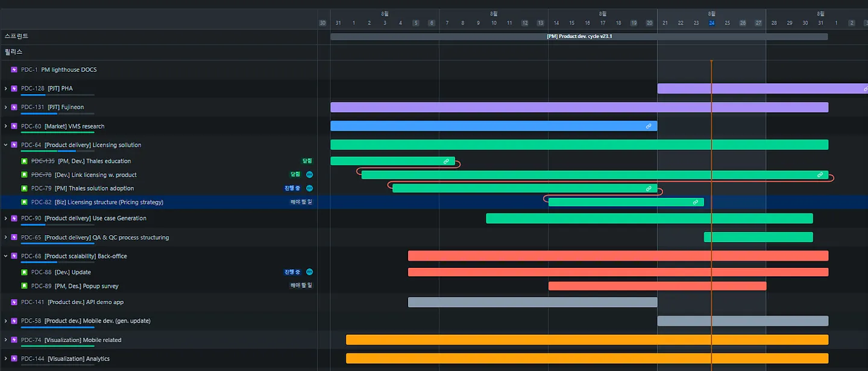This screenshot has width=868, height=371.
Task: Click the link icon on the Thales education bar
Action: pyautogui.click(x=446, y=161)
